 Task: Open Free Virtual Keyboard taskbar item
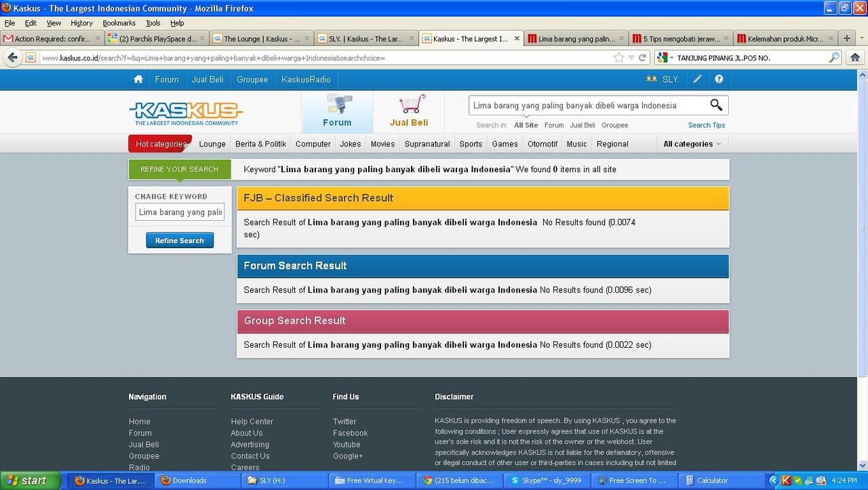click(x=372, y=481)
